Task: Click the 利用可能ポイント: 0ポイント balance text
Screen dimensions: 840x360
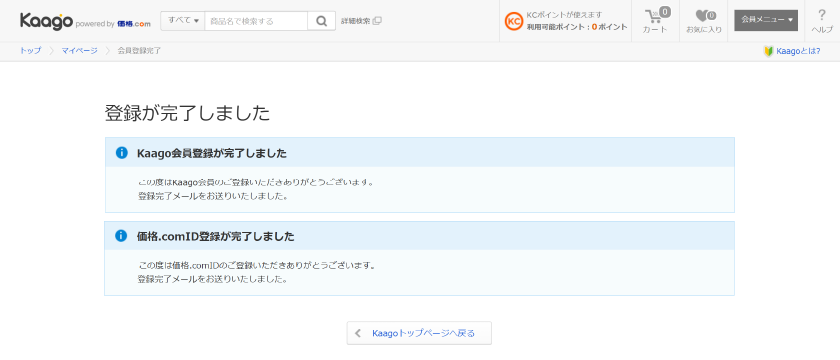Action: (x=576, y=27)
